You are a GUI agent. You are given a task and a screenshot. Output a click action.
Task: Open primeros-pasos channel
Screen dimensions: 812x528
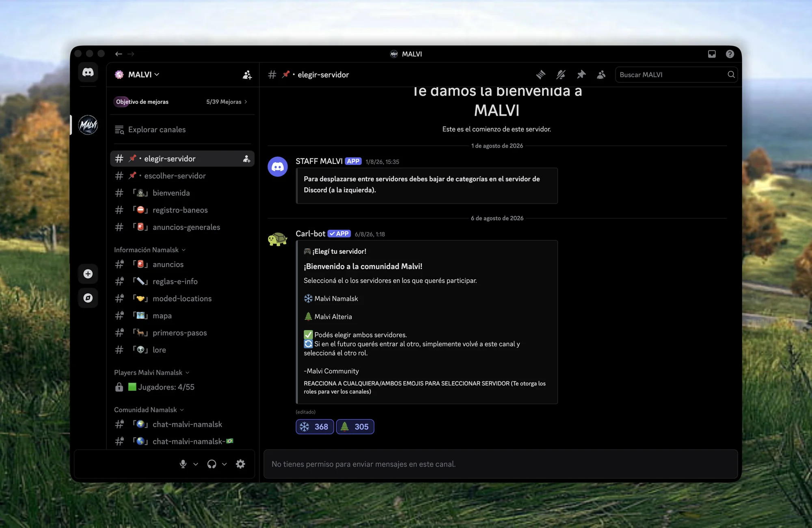point(182,333)
